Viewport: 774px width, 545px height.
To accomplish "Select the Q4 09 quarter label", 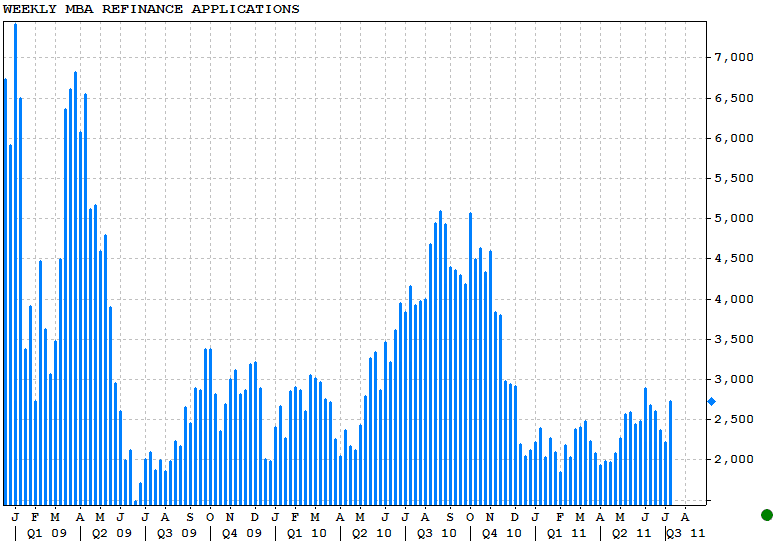I will [242, 534].
